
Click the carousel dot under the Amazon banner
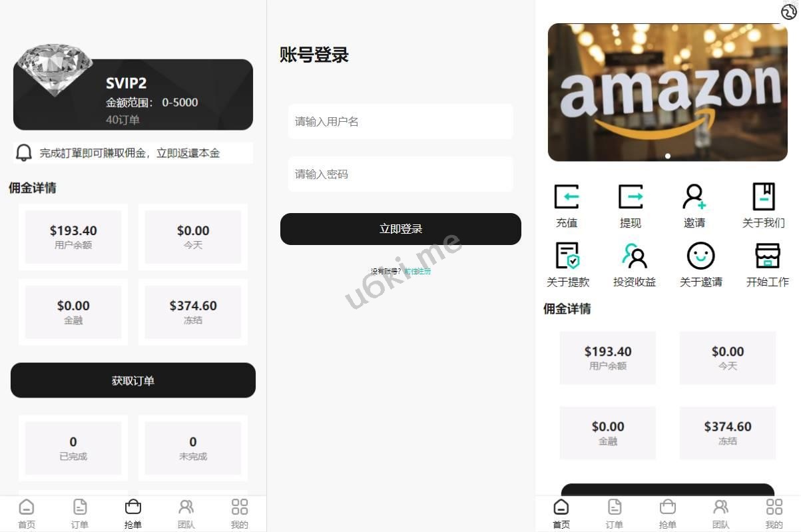667,155
